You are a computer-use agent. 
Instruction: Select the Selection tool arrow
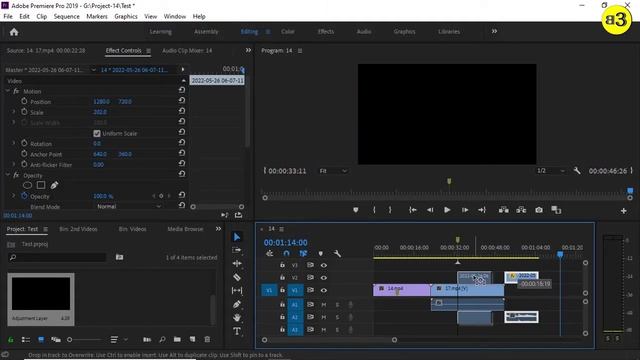click(x=237, y=237)
